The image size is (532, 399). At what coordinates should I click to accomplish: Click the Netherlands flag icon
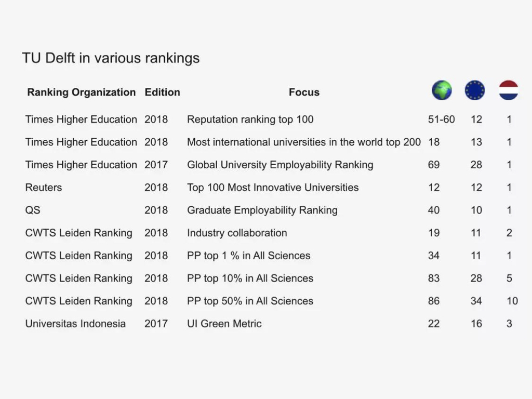click(509, 90)
